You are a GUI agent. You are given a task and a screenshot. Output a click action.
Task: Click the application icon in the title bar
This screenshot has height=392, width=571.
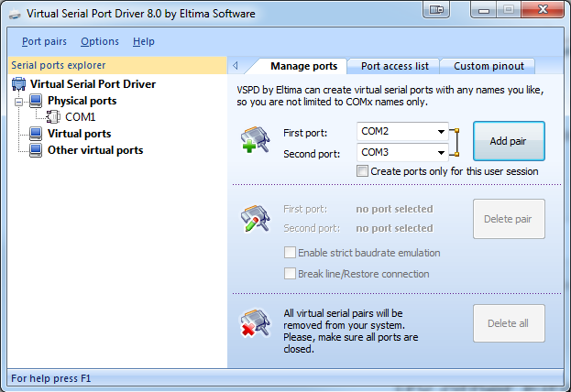(15, 14)
